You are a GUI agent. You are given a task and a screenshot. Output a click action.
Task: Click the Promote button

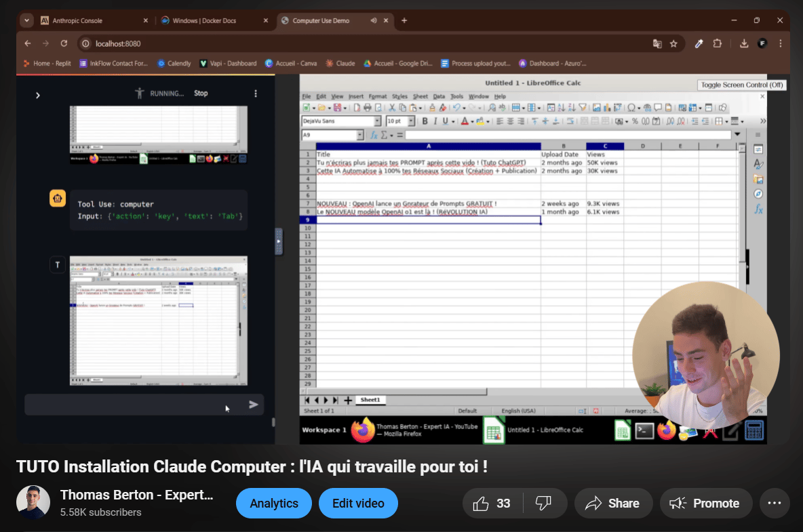point(706,504)
